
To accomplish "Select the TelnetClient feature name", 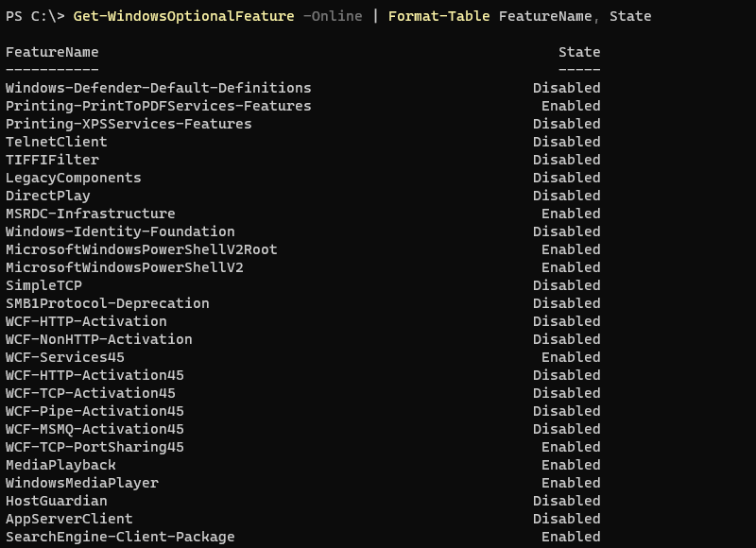I will [57, 142].
